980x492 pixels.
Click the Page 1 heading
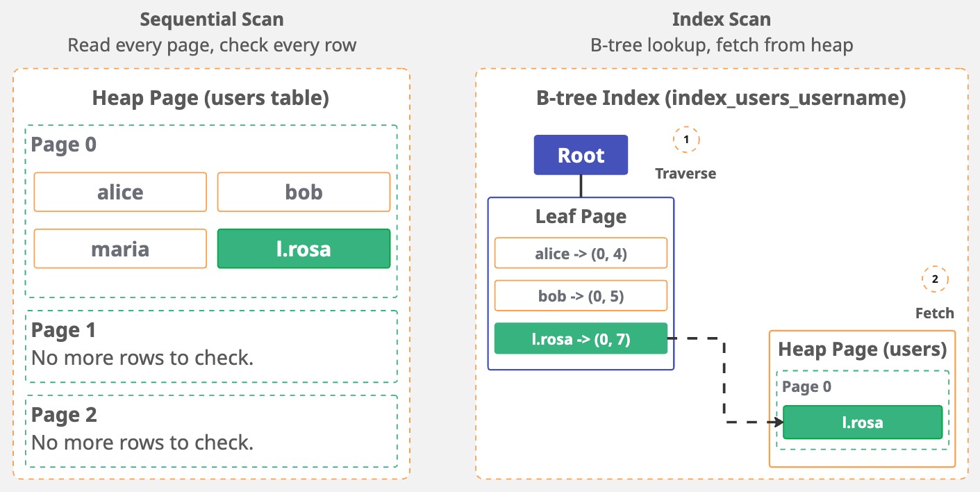pyautogui.click(x=64, y=330)
